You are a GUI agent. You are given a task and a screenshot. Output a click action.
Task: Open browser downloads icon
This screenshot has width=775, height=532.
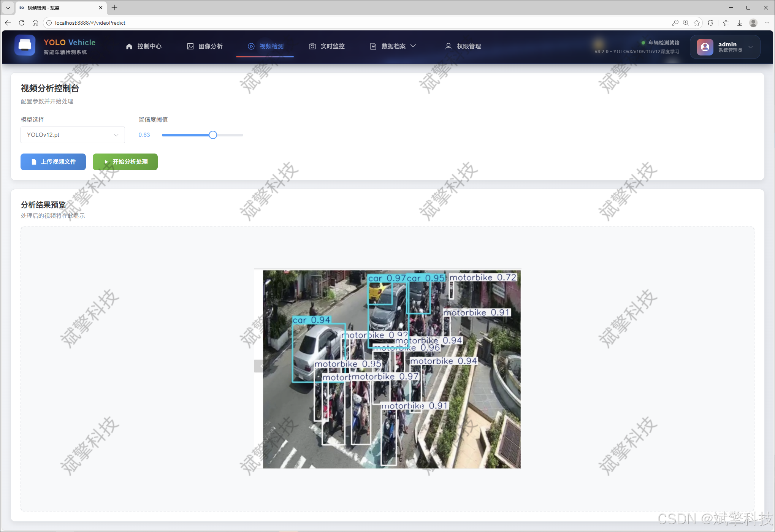point(740,23)
